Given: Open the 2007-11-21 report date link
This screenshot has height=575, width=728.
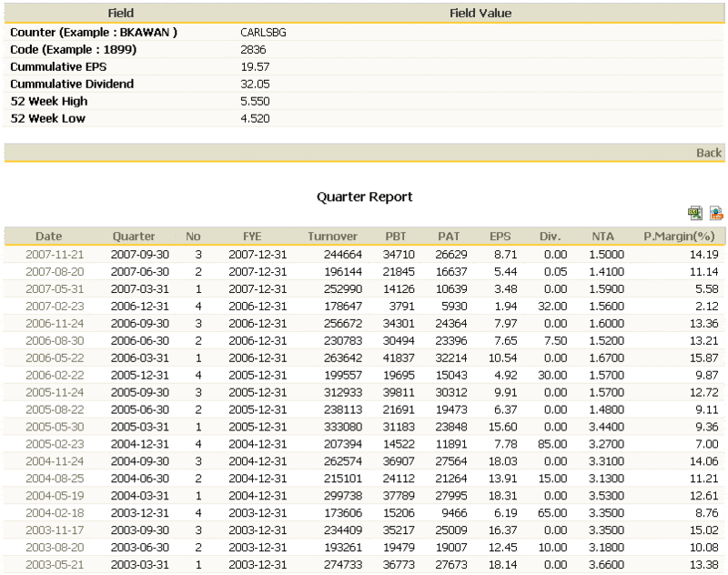Looking at the screenshot, I should point(55,255).
